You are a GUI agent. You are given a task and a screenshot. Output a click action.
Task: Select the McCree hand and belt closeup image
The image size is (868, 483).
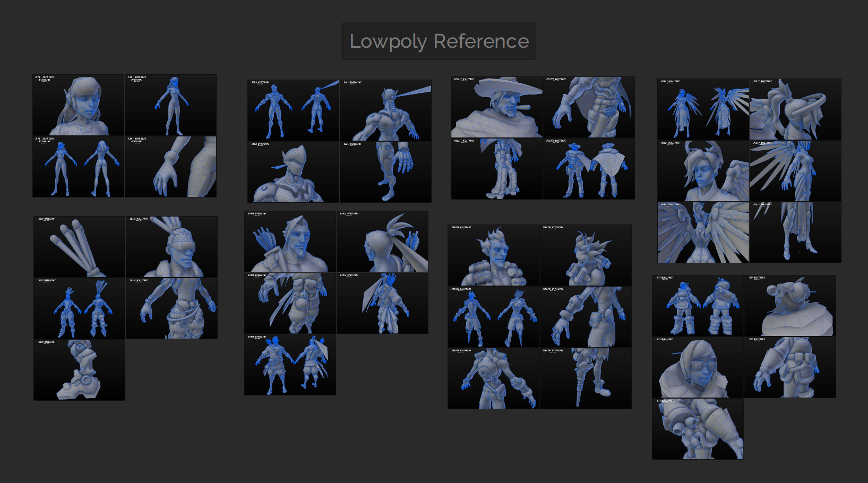pyautogui.click(x=589, y=107)
